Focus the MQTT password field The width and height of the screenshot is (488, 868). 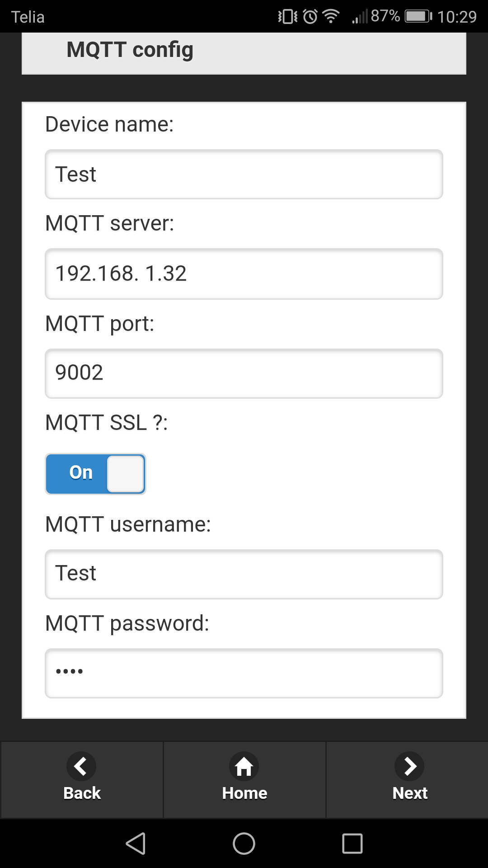[x=244, y=673]
